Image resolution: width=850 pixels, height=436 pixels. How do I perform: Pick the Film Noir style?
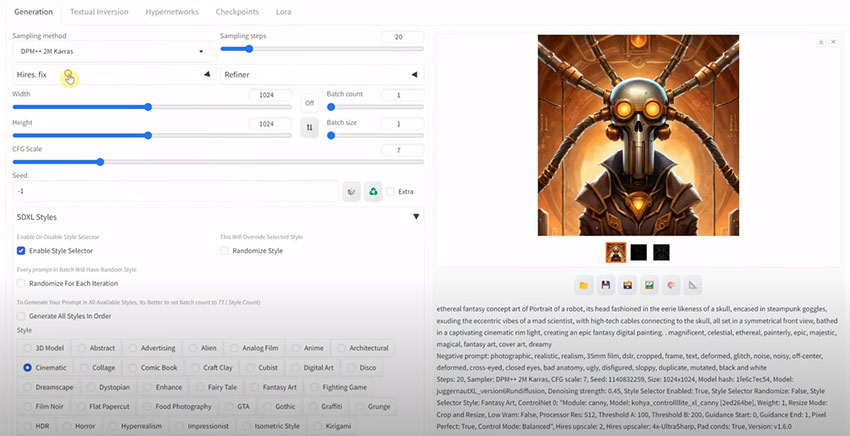[43, 406]
